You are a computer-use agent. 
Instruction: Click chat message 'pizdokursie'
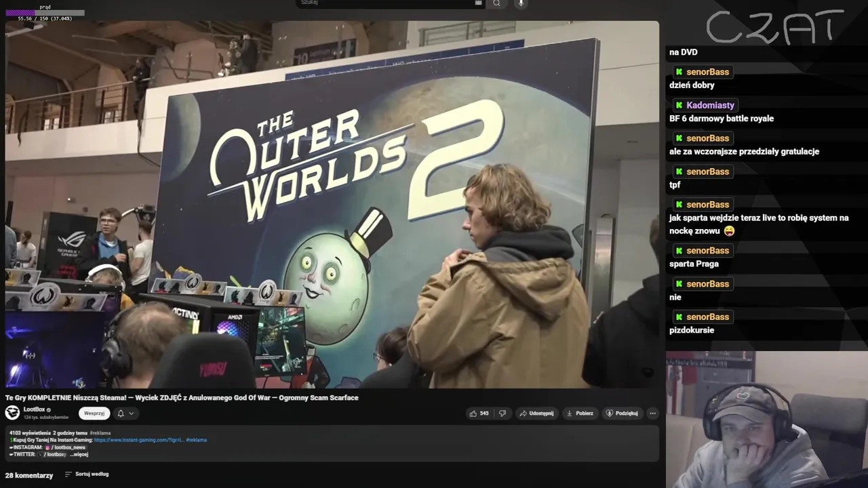tap(692, 331)
